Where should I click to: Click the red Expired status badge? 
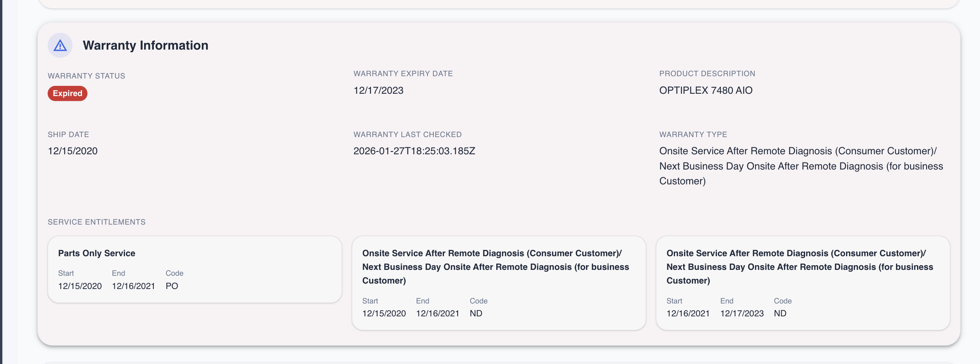[68, 93]
